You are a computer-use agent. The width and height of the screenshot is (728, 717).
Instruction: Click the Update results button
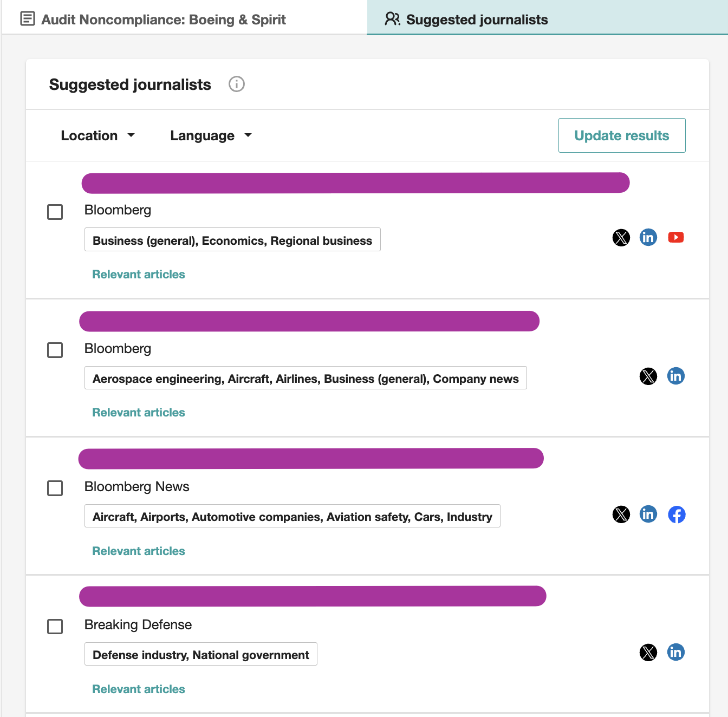pos(622,135)
